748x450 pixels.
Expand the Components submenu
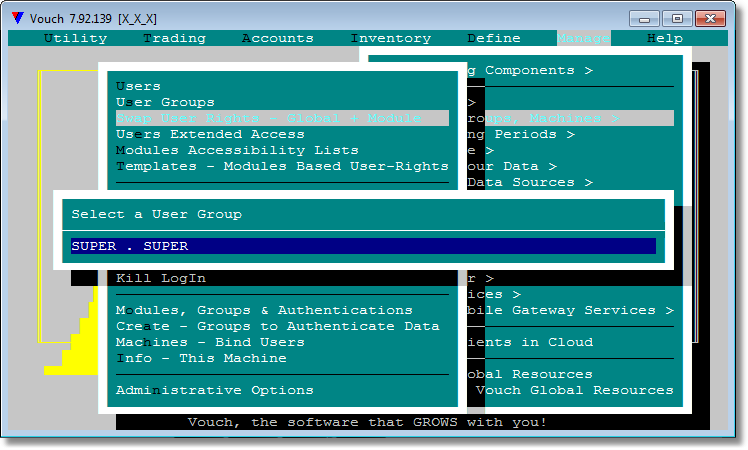click(530, 70)
